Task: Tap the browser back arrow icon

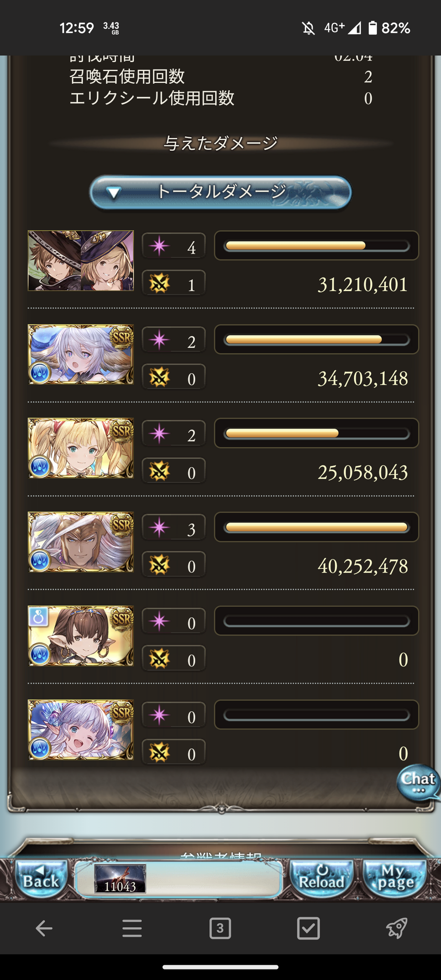Action: pos(44,928)
